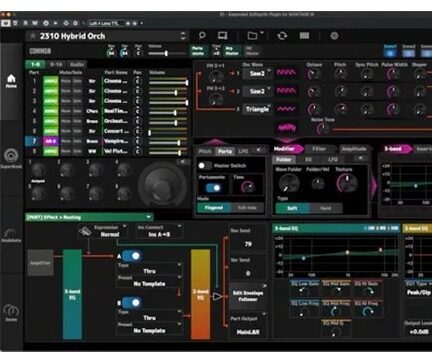Click the EQ Mid Q knob
432x363 pixels.
[336, 331]
